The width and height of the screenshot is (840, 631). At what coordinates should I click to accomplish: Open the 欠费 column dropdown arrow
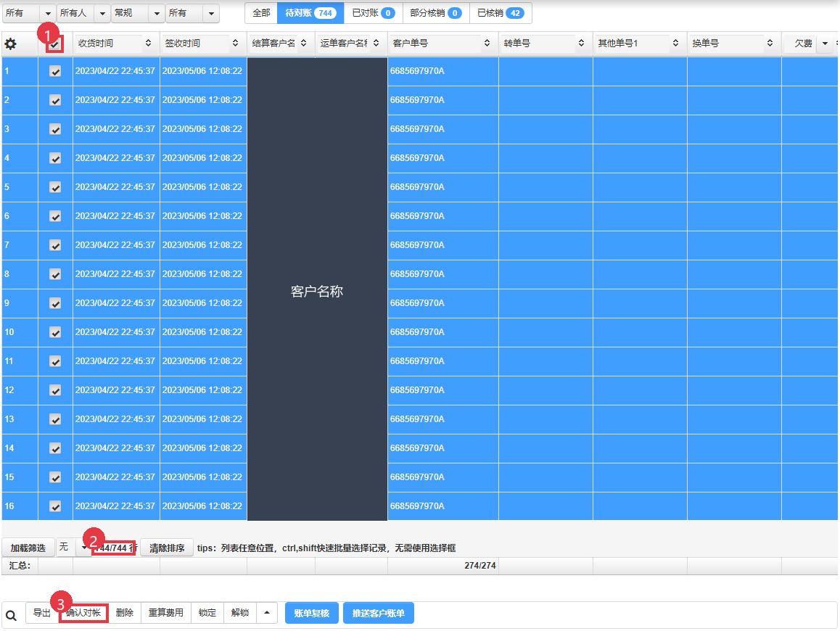[x=825, y=44]
